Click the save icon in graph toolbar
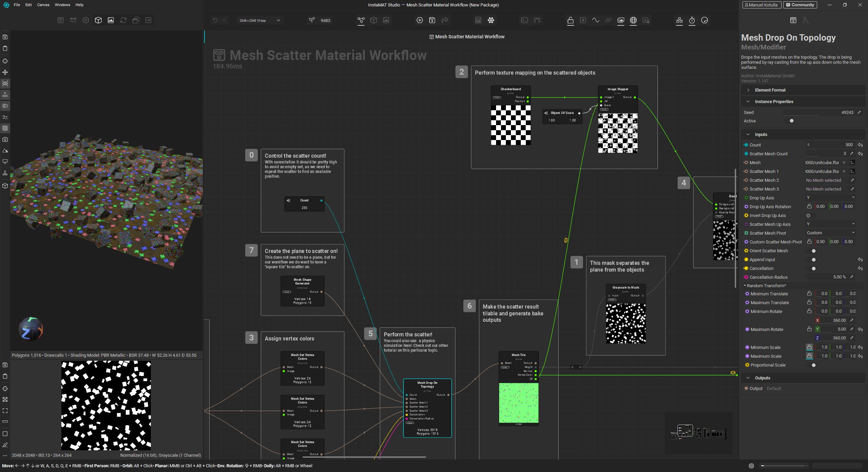 point(432,20)
